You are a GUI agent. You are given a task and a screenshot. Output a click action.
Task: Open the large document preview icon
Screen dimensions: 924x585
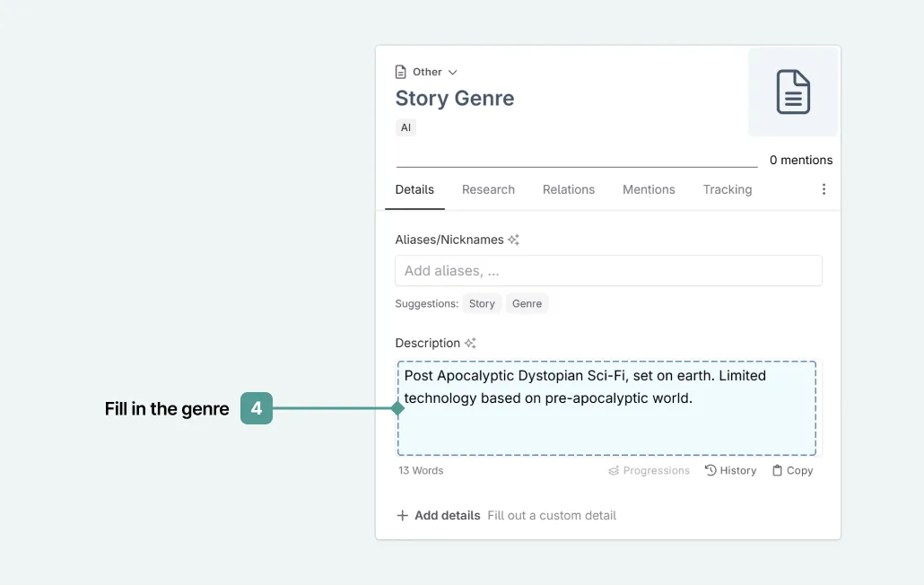792,92
